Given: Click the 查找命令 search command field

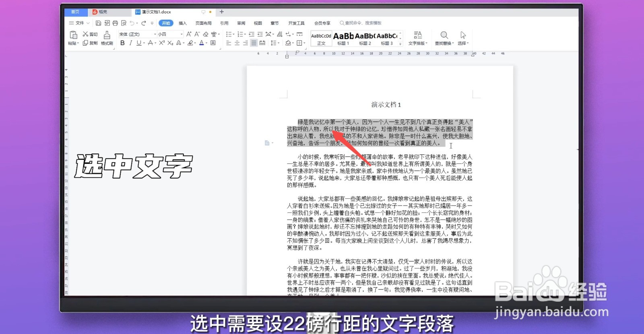Looking at the screenshot, I should (x=361, y=23).
